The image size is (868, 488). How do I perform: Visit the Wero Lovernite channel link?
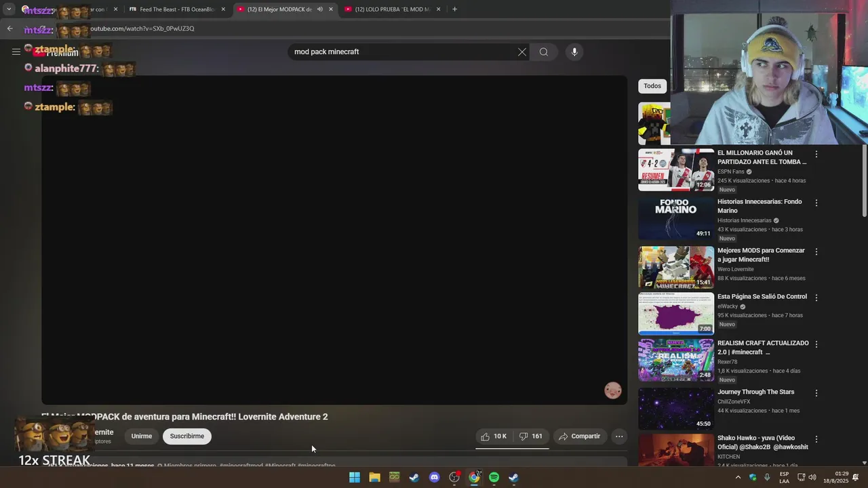pyautogui.click(x=736, y=269)
